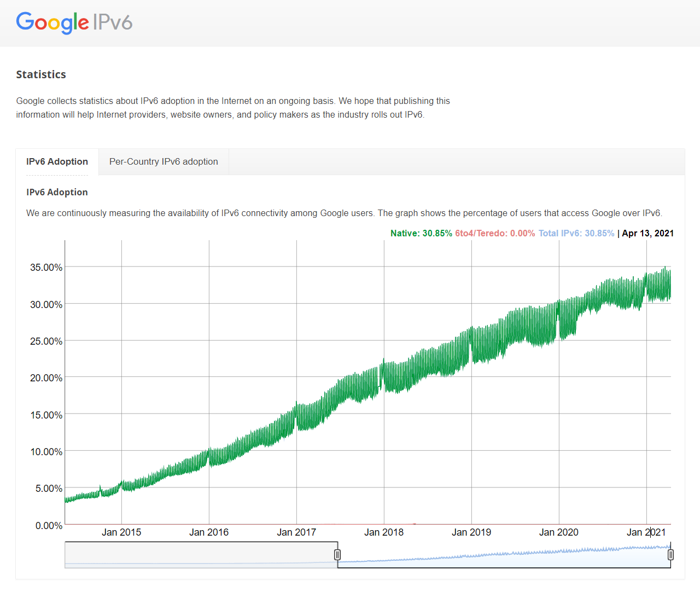Select the Total IPv6: 30.85% legend value

[x=576, y=233]
